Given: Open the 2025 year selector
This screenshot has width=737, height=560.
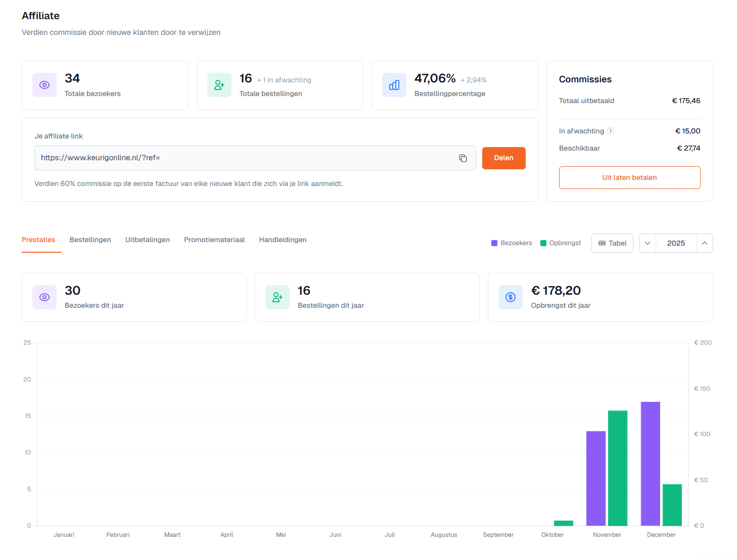Looking at the screenshot, I should coord(676,243).
